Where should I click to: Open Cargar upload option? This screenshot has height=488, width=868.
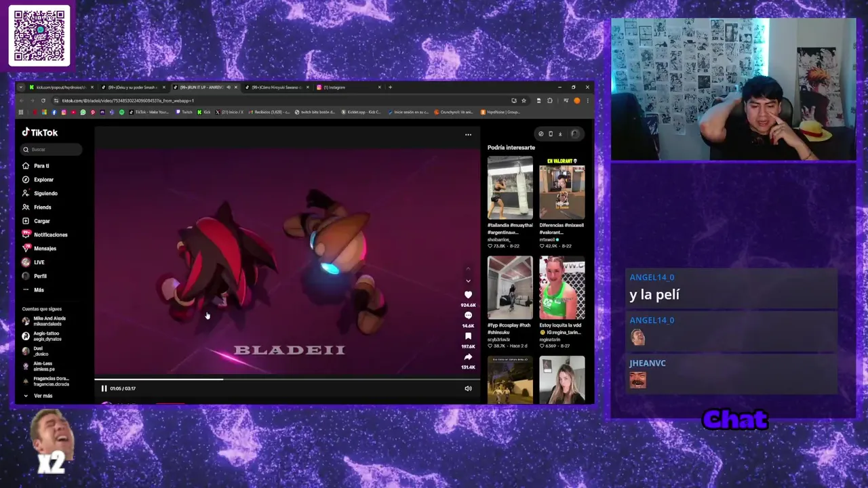[x=41, y=221]
